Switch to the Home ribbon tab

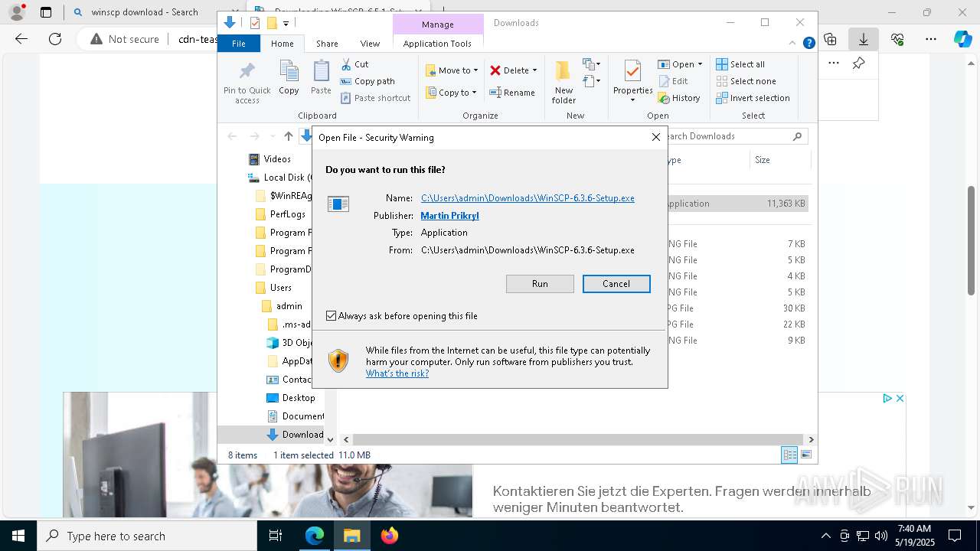click(282, 44)
